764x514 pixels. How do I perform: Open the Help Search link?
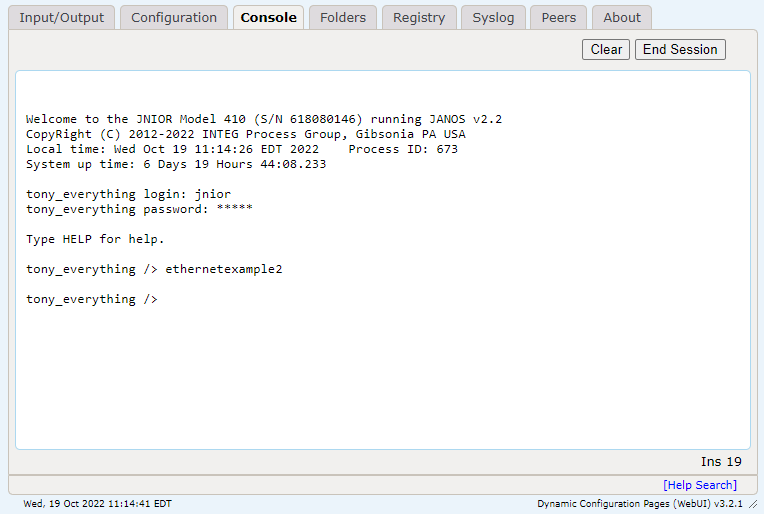700,485
